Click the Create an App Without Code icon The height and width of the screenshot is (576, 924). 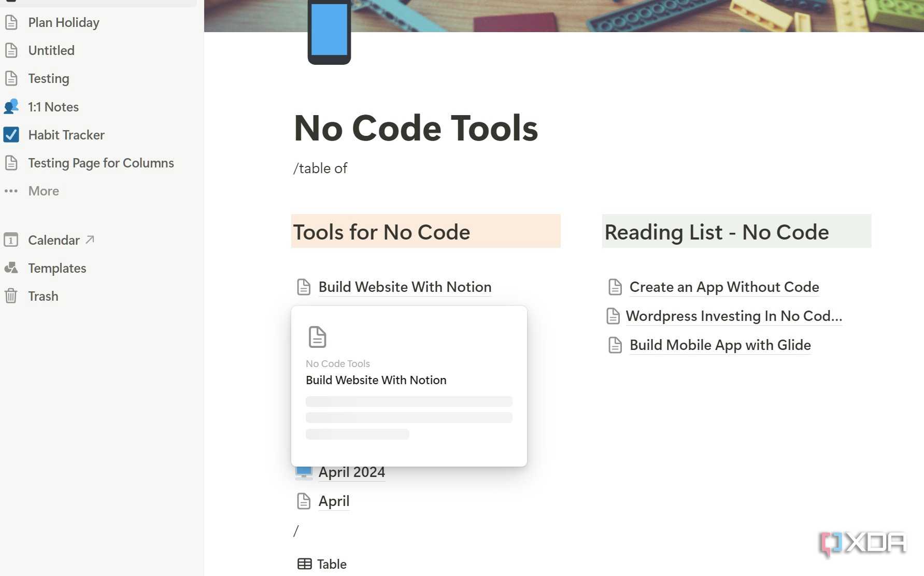pos(615,287)
